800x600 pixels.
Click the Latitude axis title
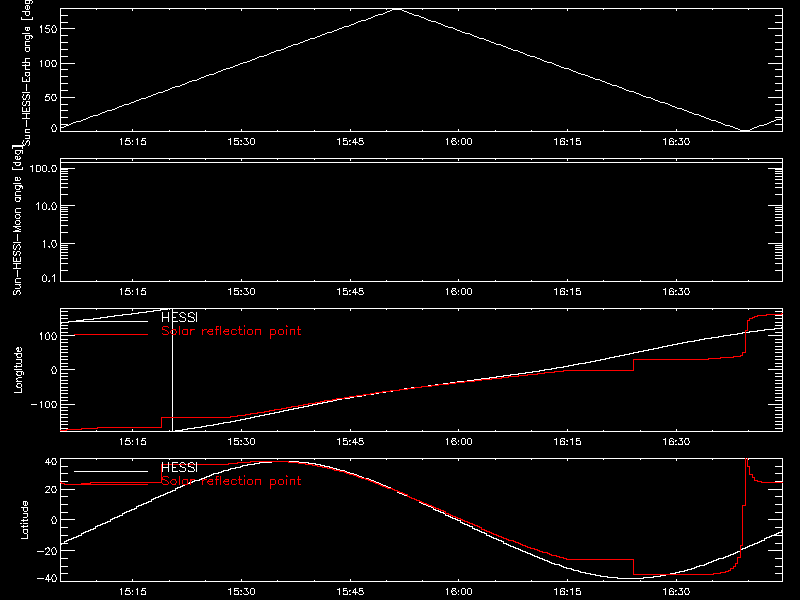[24, 520]
